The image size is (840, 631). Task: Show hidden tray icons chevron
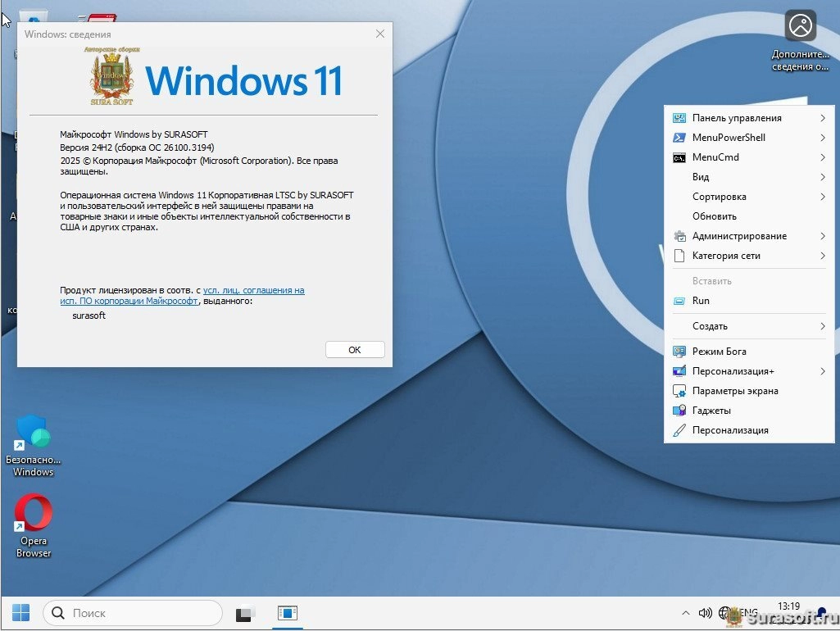(x=685, y=613)
